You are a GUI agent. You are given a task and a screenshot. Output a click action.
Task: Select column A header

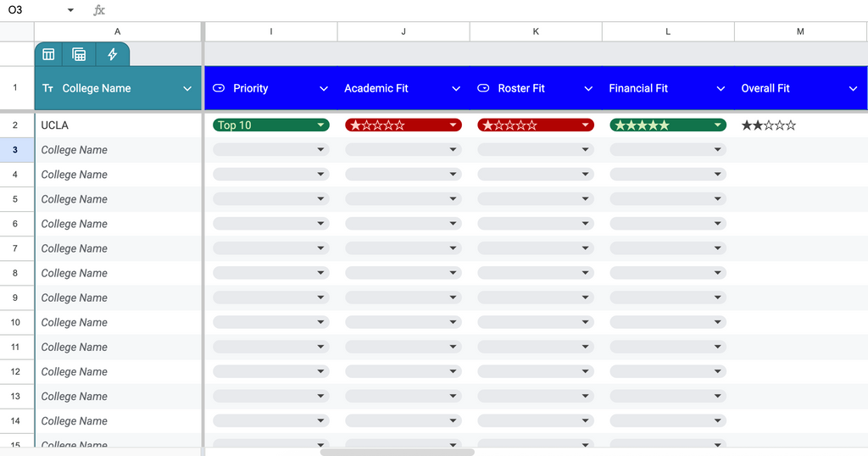pos(117,31)
